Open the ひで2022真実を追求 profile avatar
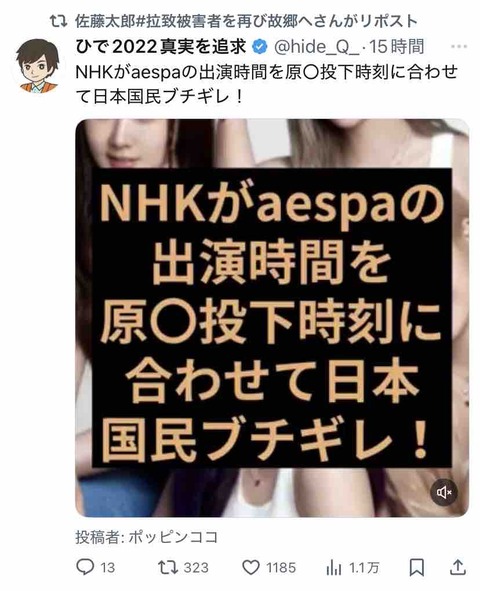This screenshot has width=480, height=591. point(38,66)
